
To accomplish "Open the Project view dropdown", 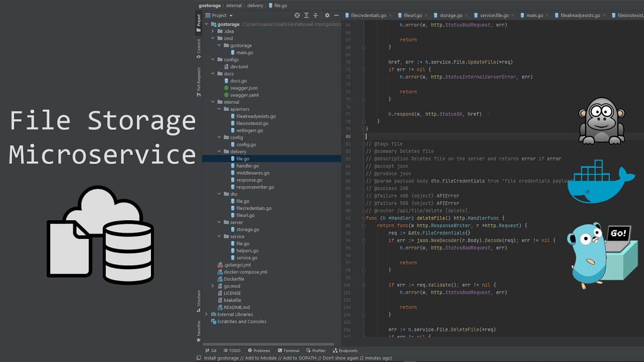I will pyautogui.click(x=219, y=16).
